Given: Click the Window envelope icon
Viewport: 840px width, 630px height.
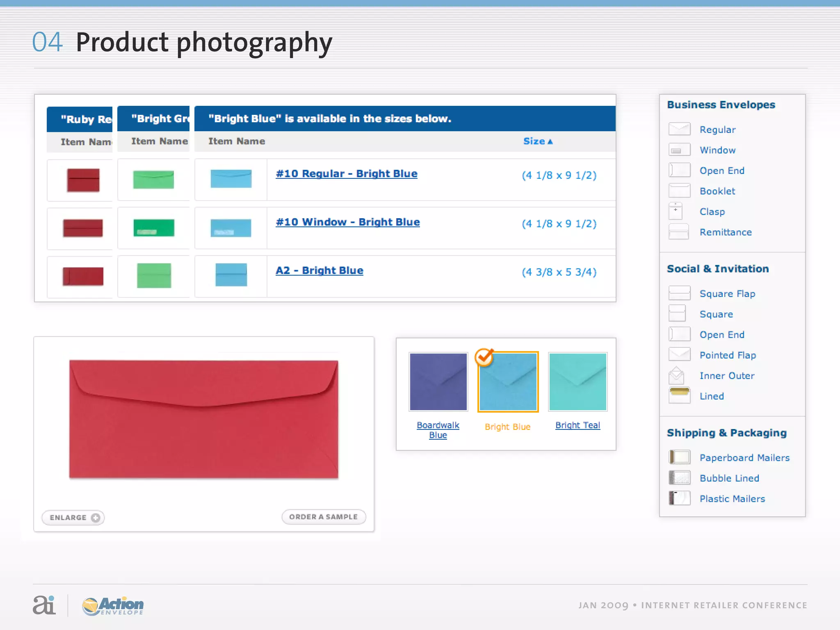Looking at the screenshot, I should (x=679, y=150).
